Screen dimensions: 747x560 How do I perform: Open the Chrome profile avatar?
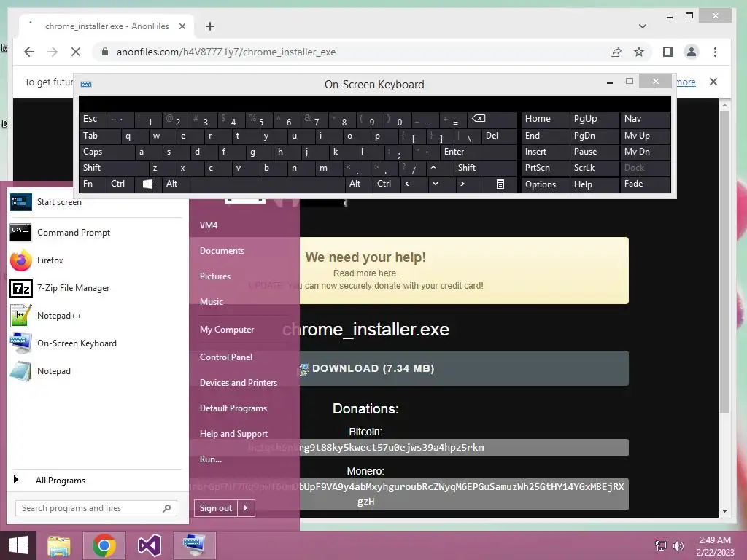692,52
